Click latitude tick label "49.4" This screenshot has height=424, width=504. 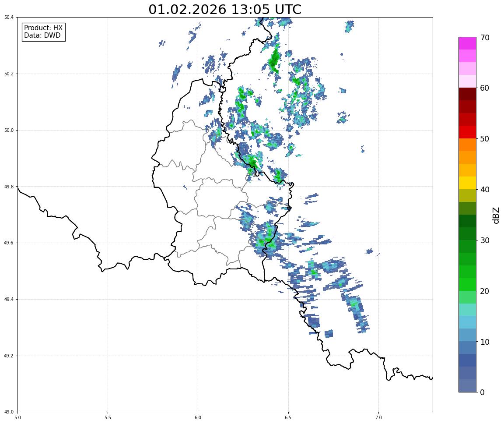[9, 300]
